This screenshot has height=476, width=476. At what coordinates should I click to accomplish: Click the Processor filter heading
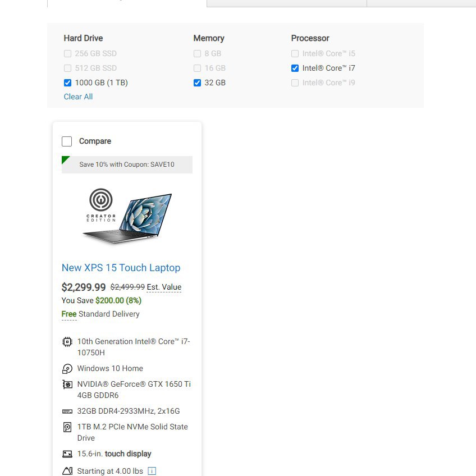[310, 38]
